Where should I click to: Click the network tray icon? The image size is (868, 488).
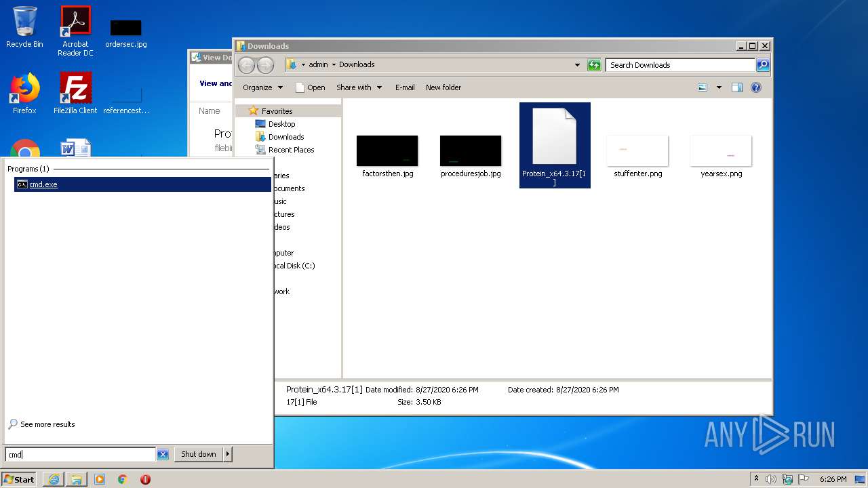[x=788, y=479]
